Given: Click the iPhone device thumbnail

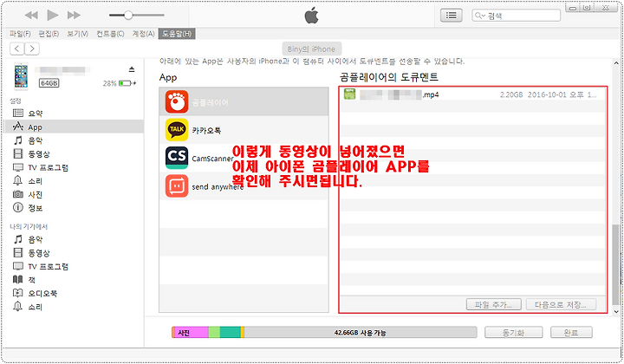Looking at the screenshot, I should pos(21,76).
